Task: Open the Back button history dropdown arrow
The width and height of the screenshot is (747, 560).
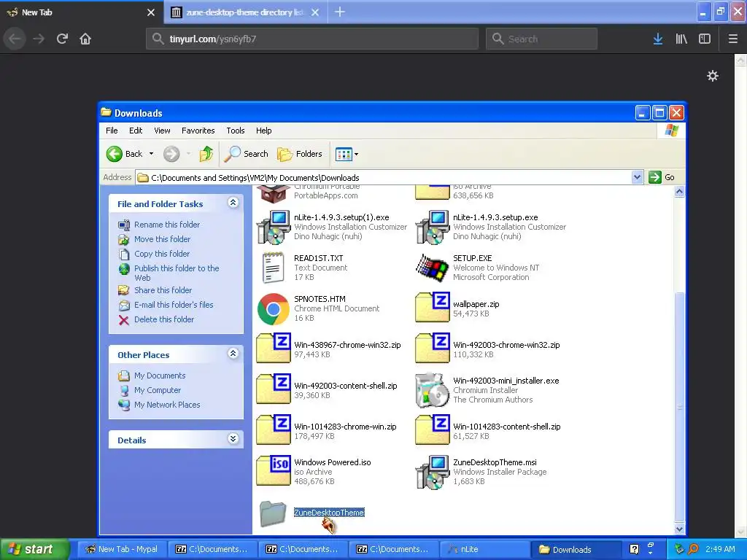Action: [x=151, y=154]
